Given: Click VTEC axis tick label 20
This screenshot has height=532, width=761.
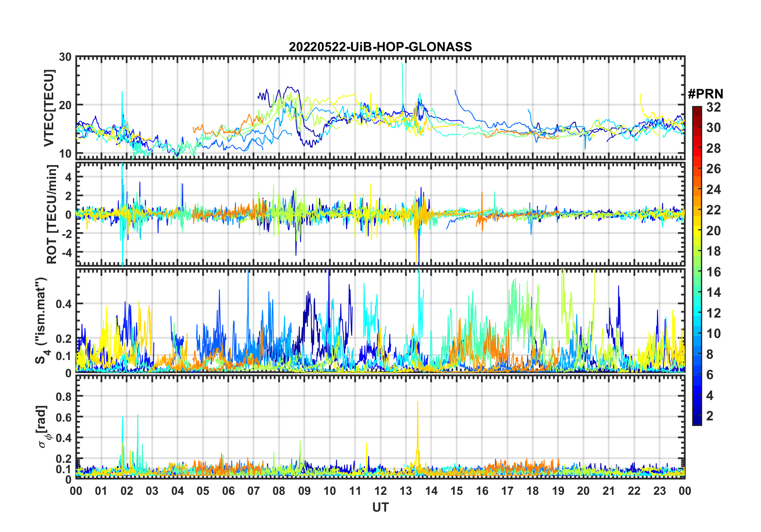Looking at the screenshot, I should coord(65,105).
